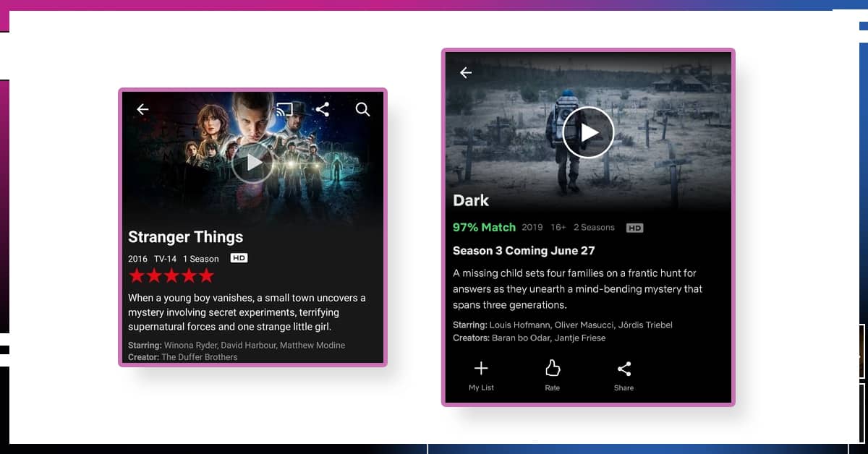Play the Stranger Things trailer
This screenshot has width=868, height=454.
[252, 163]
